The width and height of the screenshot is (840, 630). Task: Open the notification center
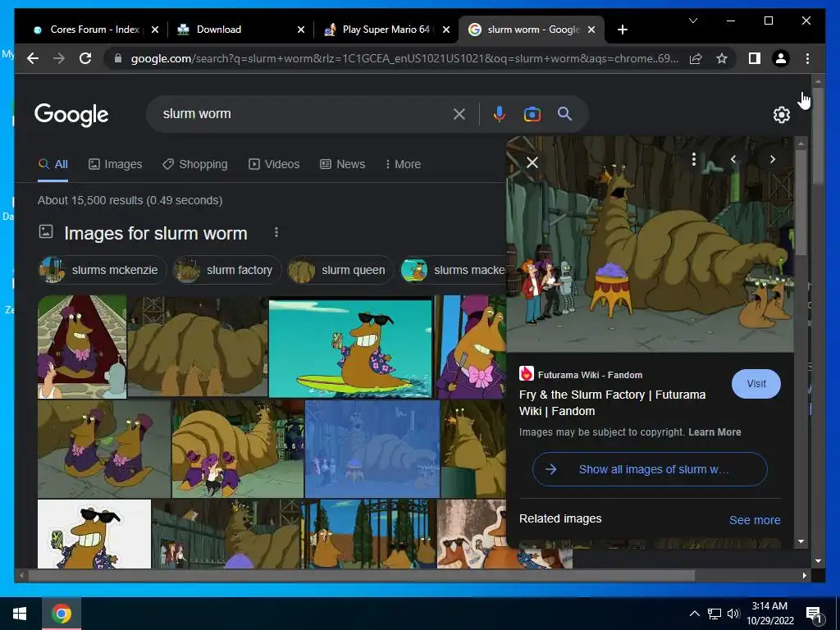click(x=814, y=614)
